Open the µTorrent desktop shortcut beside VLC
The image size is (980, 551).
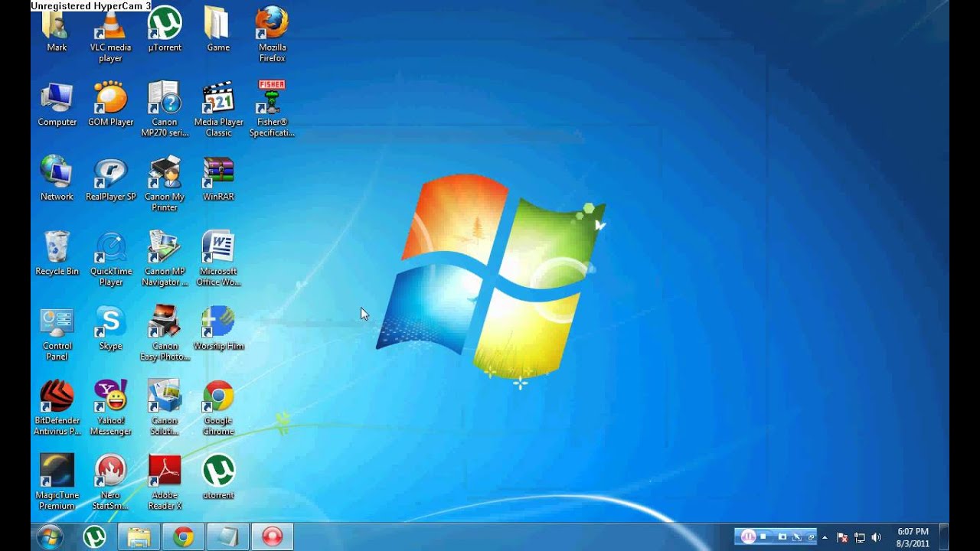[165, 30]
